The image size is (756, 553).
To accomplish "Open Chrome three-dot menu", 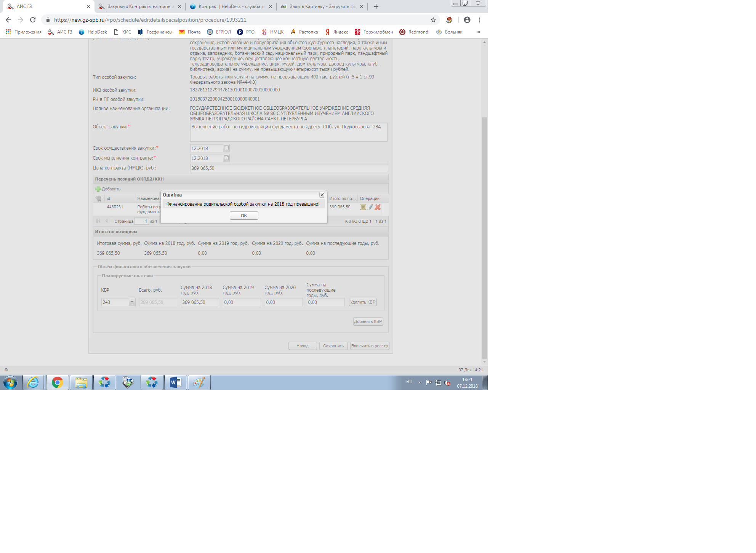I will [479, 20].
